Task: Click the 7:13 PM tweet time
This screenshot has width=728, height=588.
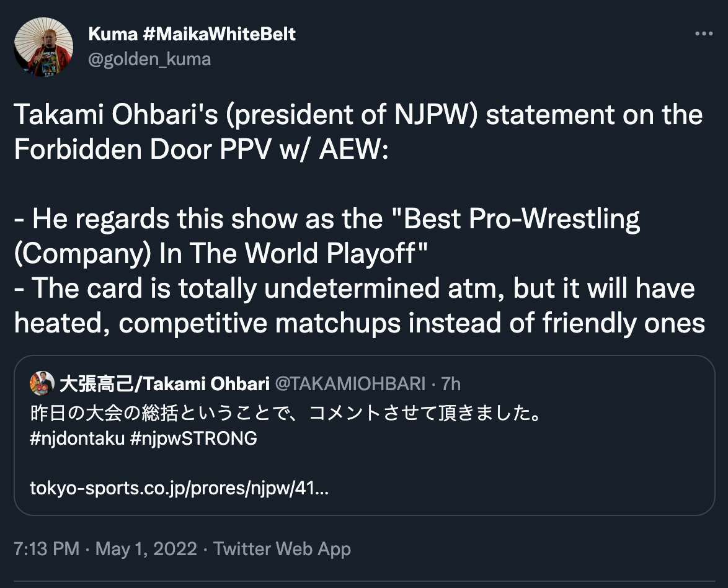Action: (x=47, y=549)
